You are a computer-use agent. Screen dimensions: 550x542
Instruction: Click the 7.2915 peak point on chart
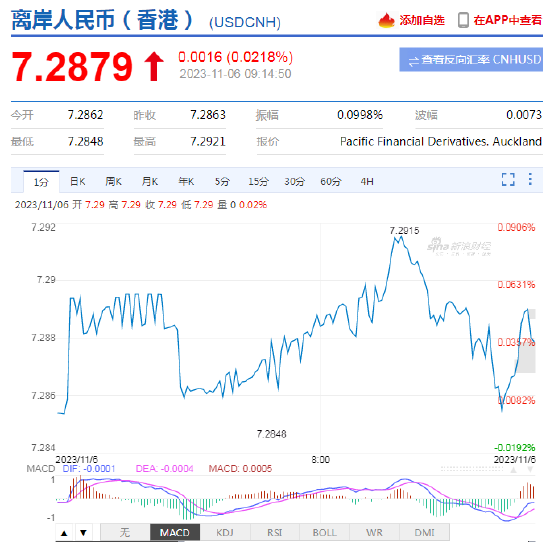point(402,237)
